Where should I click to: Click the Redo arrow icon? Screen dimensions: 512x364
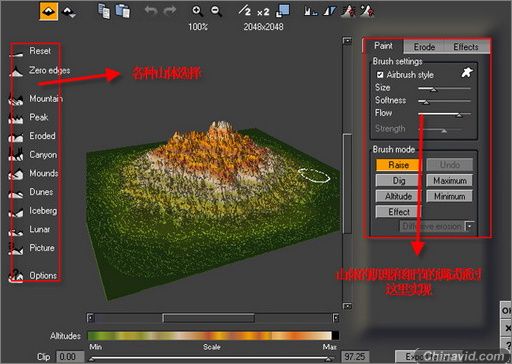pyautogui.click(x=170, y=11)
